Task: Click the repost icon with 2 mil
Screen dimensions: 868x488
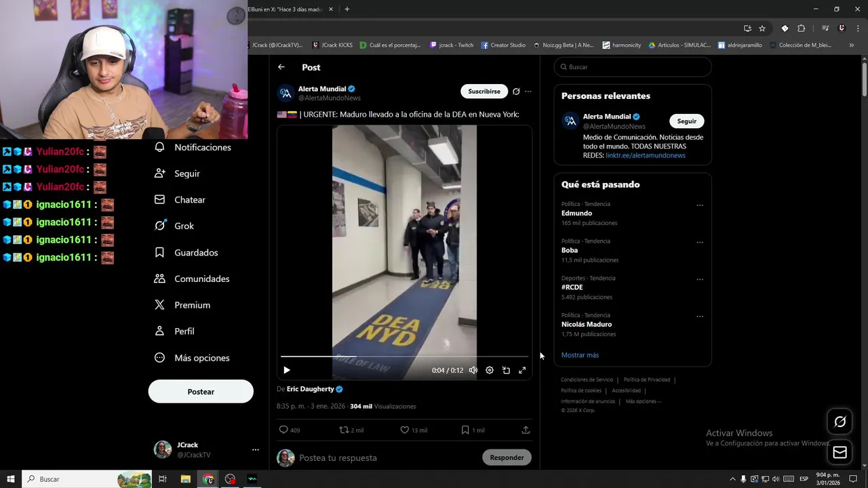Action: coord(344,430)
